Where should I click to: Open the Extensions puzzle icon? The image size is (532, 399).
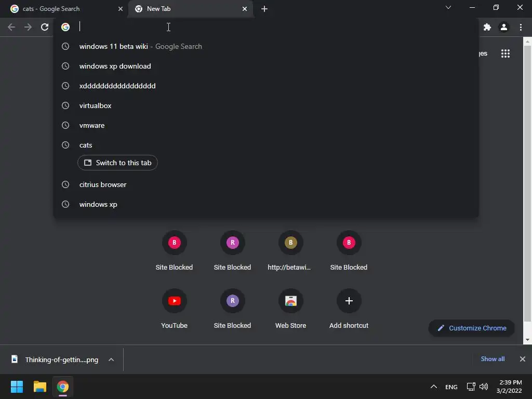pos(487,27)
